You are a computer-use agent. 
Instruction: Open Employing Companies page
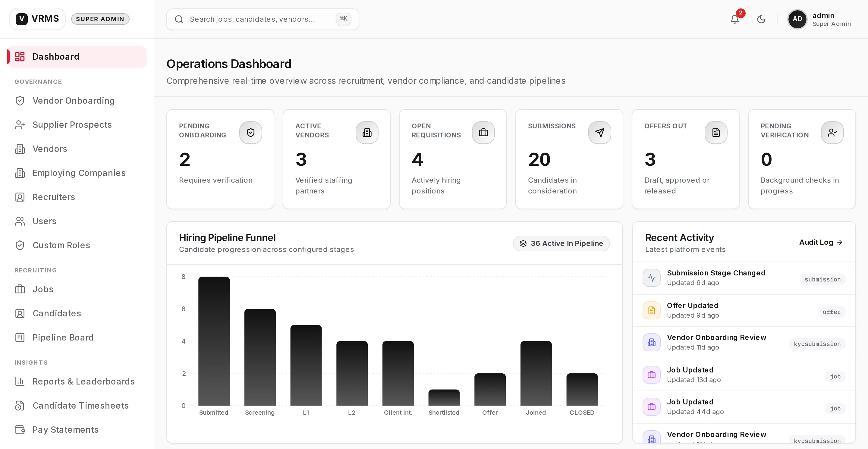pyautogui.click(x=77, y=173)
